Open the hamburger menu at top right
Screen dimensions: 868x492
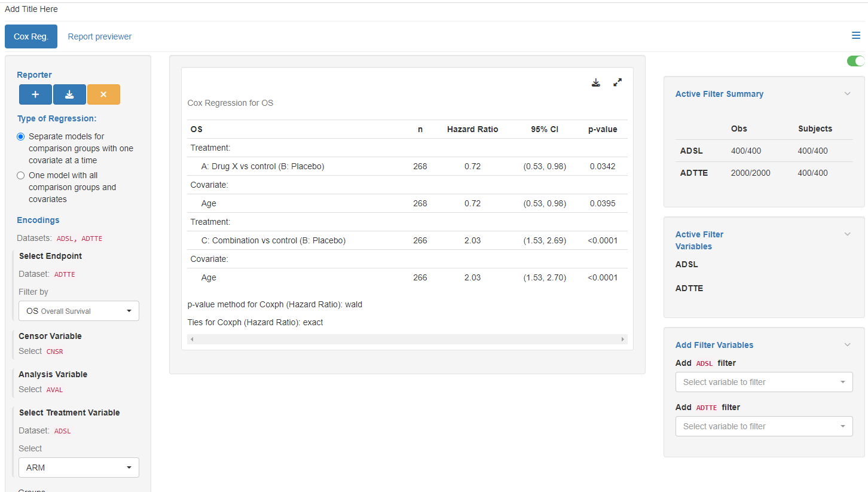(855, 36)
